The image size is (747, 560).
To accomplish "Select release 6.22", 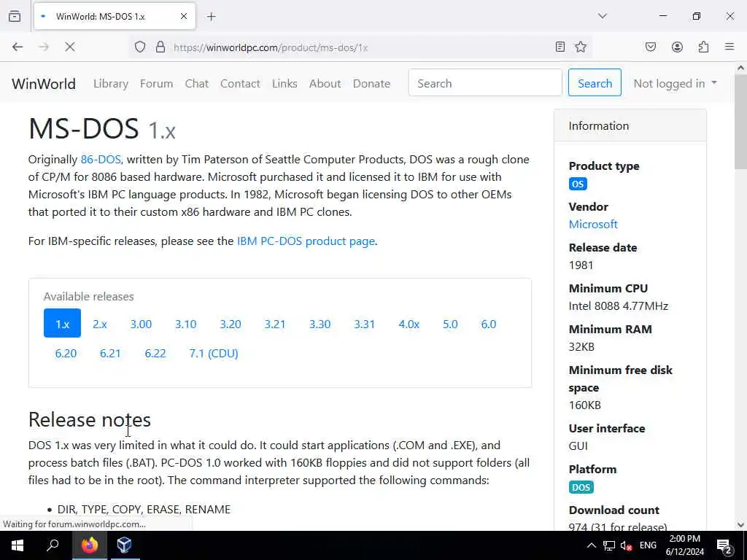I will tap(155, 354).
